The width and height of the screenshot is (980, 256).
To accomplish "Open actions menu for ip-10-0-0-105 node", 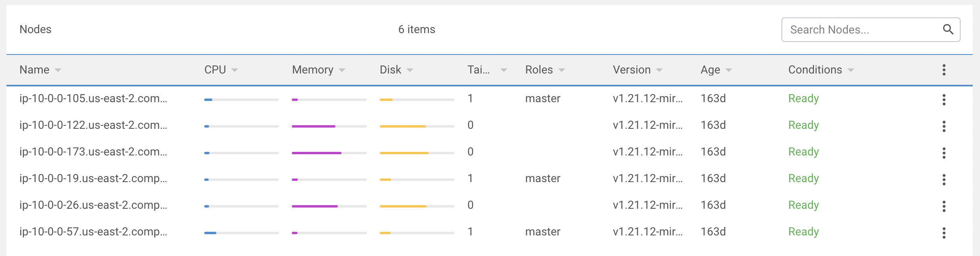I will (x=944, y=99).
